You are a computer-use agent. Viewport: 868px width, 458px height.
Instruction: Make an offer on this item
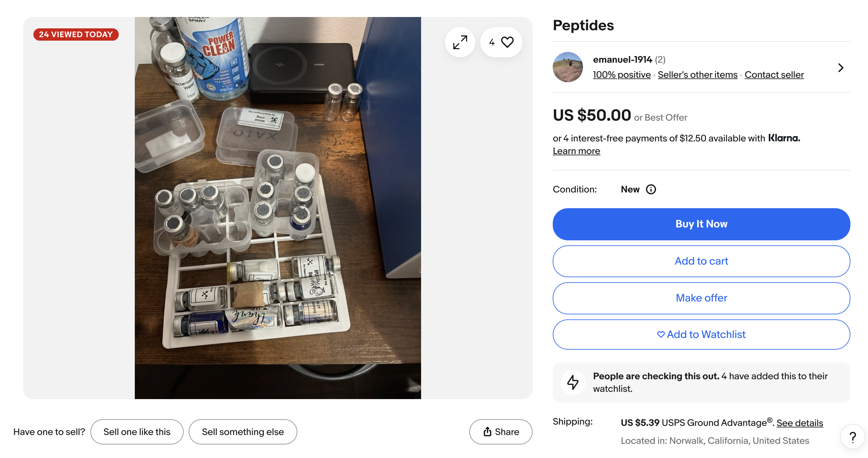coord(701,298)
